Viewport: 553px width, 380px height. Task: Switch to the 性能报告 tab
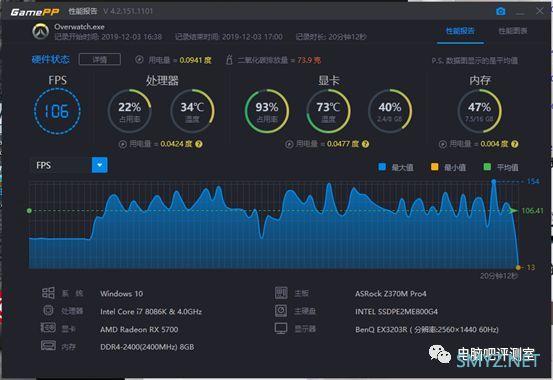tap(460, 31)
